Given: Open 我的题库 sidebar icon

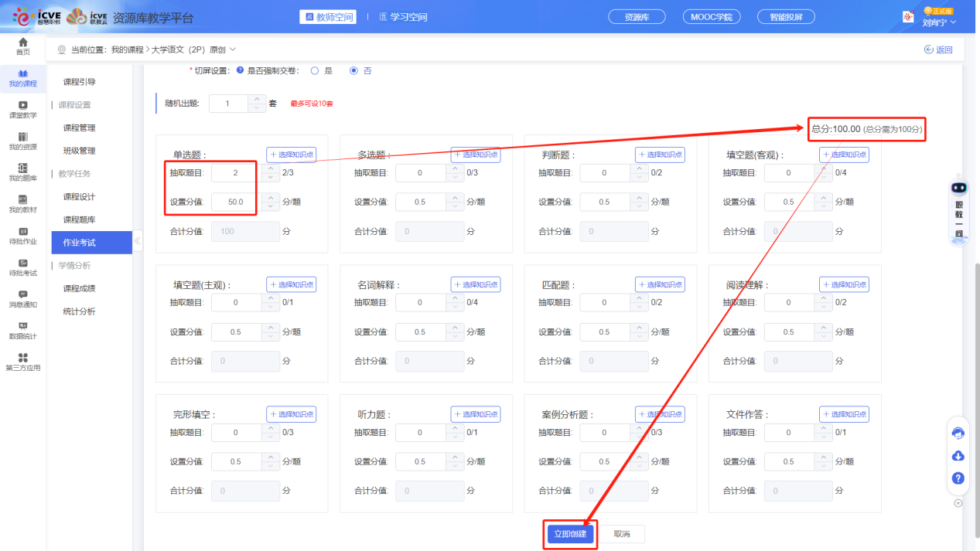Looking at the screenshot, I should click(23, 172).
